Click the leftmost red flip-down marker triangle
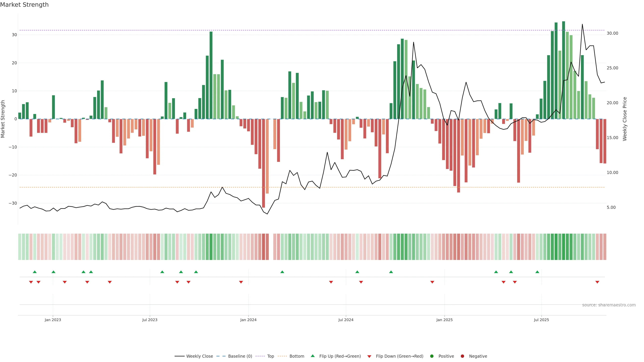This screenshot has height=362, width=644. point(31,282)
